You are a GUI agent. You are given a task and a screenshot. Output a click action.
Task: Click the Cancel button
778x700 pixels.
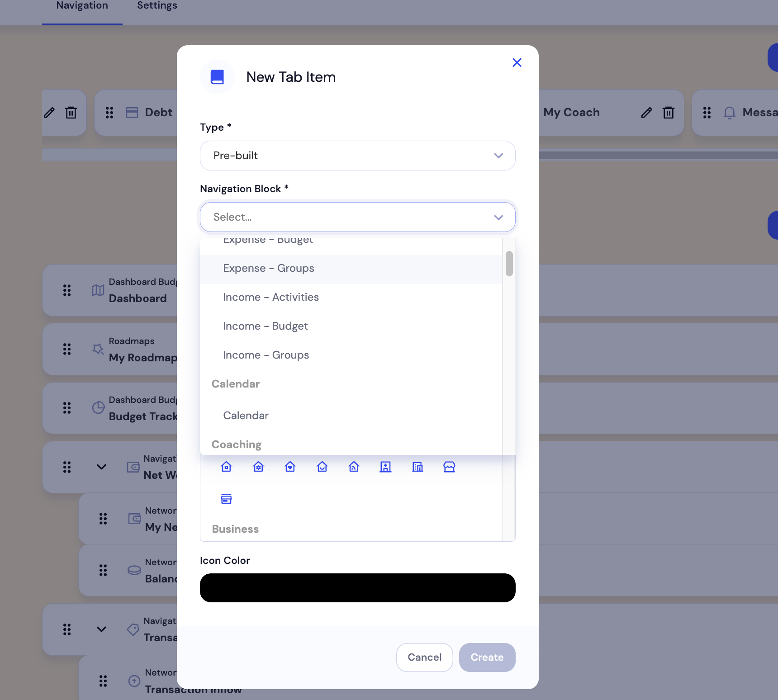pos(424,657)
